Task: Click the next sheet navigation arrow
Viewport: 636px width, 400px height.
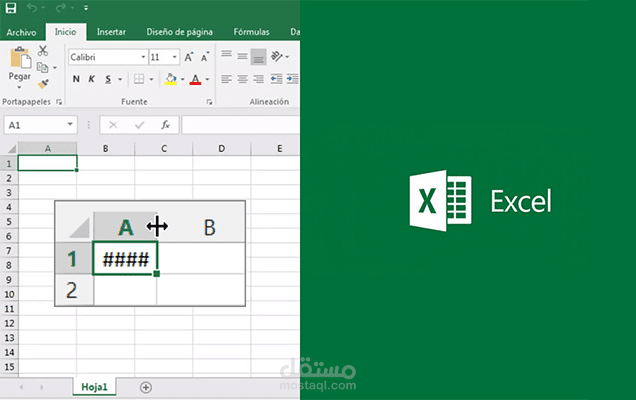Action: (42, 387)
